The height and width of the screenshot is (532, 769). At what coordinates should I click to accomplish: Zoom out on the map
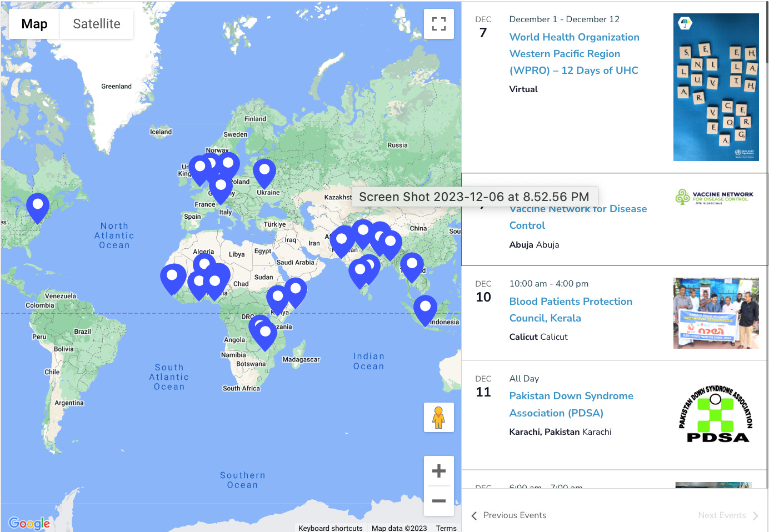[439, 501]
